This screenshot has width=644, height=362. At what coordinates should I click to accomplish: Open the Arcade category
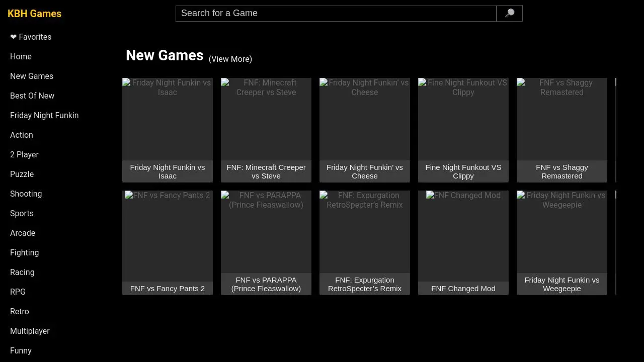[x=23, y=233]
